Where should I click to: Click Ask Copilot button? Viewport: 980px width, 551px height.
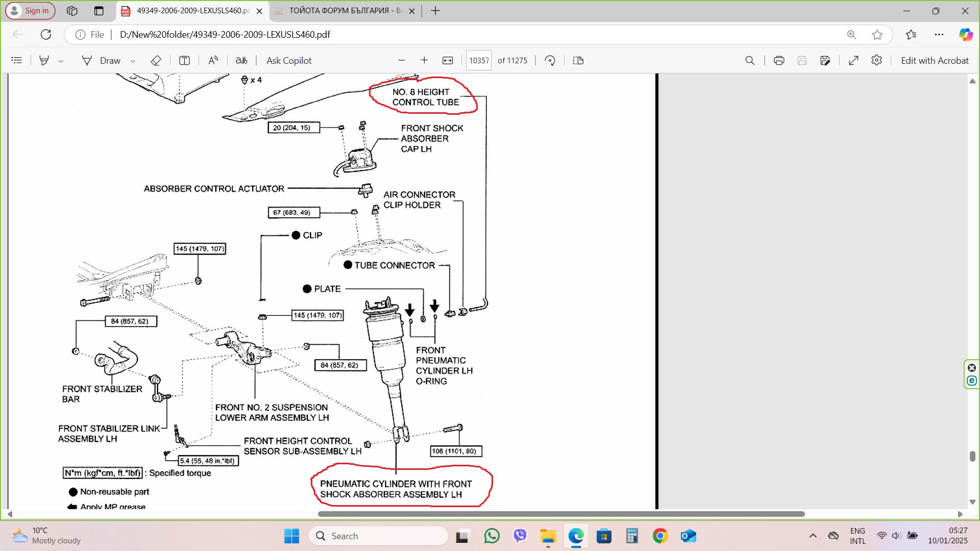289,60
